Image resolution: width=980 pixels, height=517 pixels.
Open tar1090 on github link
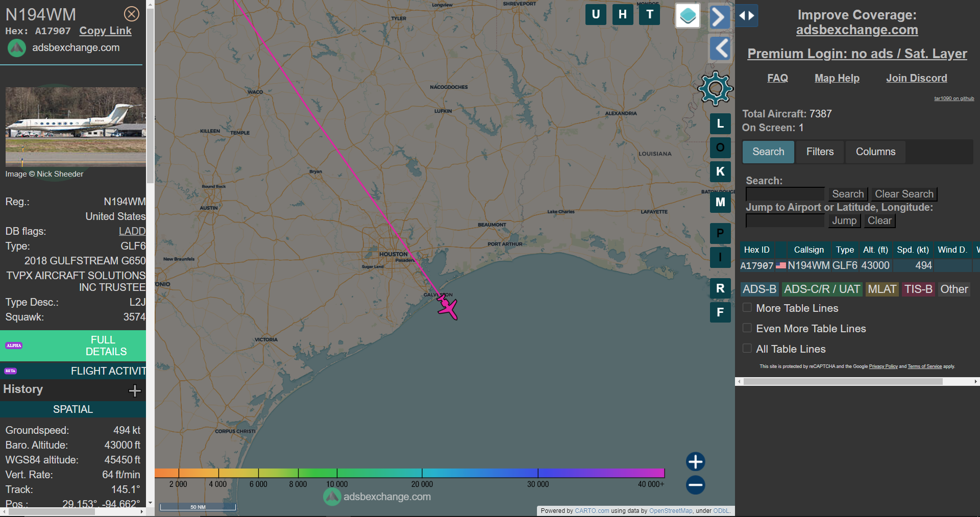click(x=954, y=99)
